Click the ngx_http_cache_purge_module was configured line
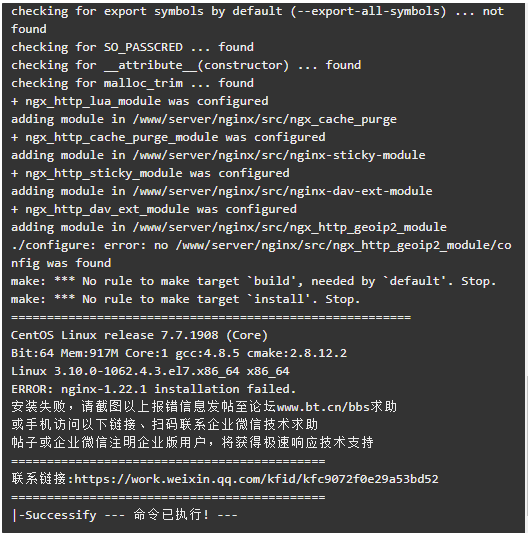The width and height of the screenshot is (528, 536). 168,137
